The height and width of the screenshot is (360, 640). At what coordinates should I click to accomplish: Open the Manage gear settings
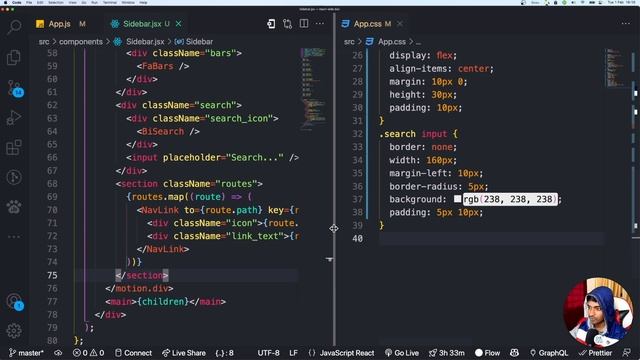pyautogui.click(x=14, y=331)
